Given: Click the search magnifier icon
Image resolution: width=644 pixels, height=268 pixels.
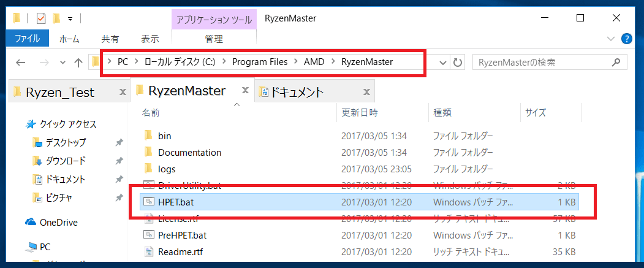Looking at the screenshot, I should tap(616, 63).
